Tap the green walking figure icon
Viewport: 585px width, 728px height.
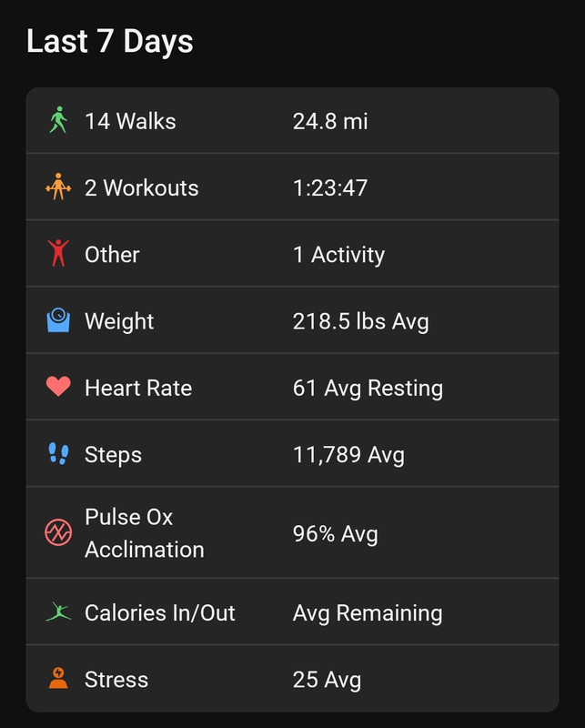click(x=58, y=120)
